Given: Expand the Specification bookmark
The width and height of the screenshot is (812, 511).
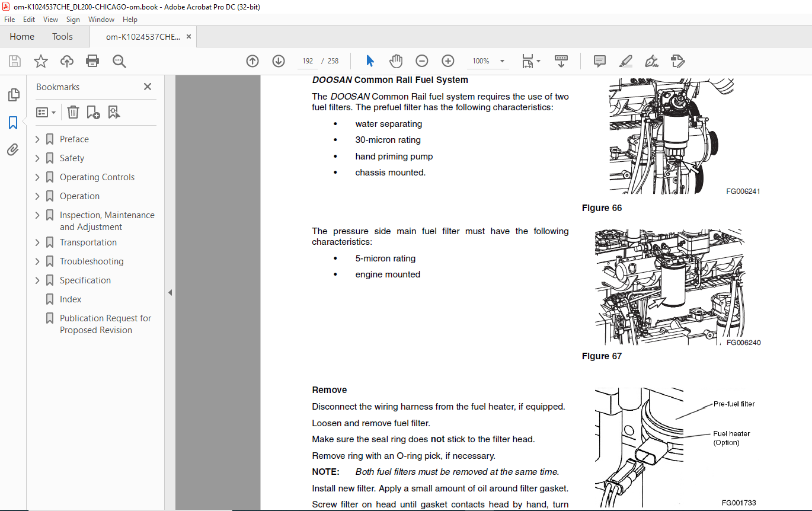Looking at the screenshot, I should tap(38, 280).
